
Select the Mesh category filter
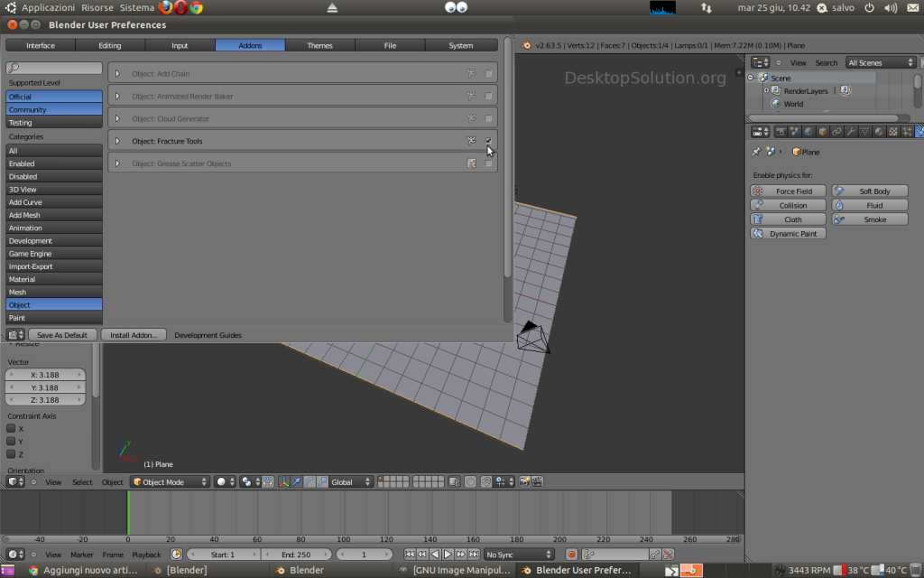(x=54, y=292)
